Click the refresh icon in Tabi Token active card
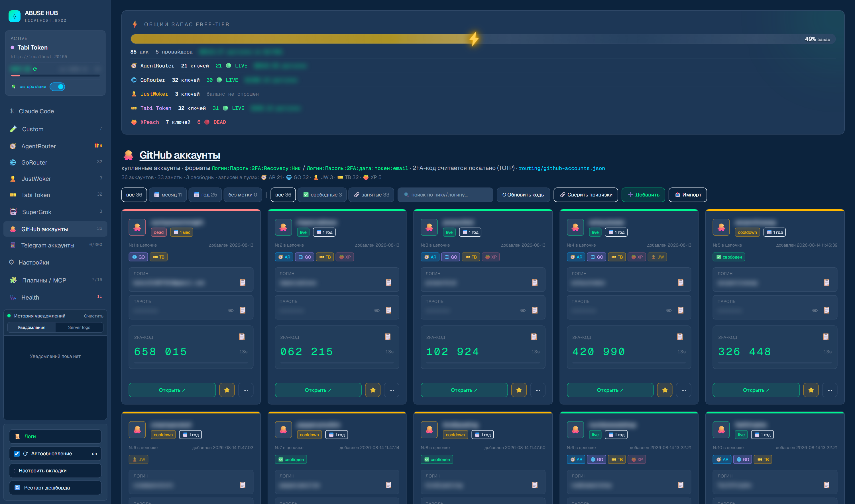Viewport: 855px width, 504px height. (x=35, y=69)
